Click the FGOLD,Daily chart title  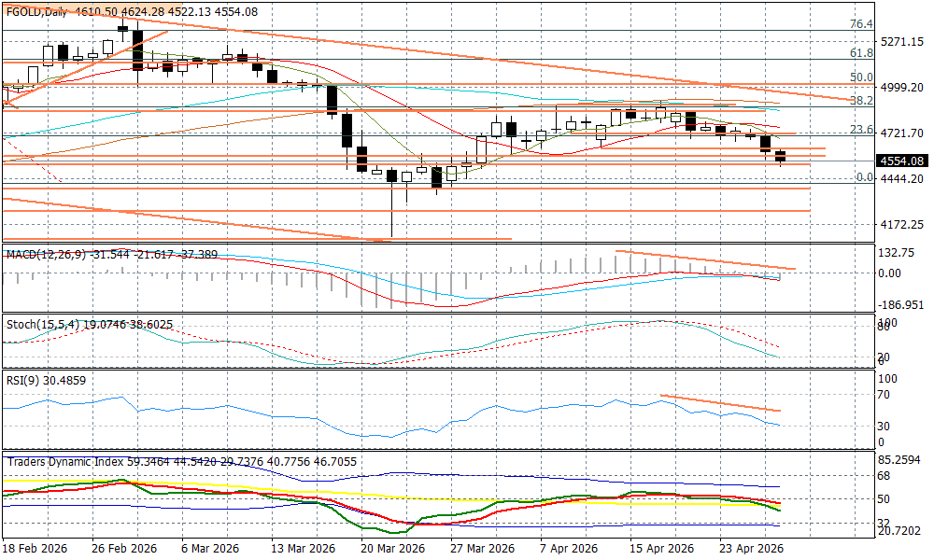(x=37, y=11)
